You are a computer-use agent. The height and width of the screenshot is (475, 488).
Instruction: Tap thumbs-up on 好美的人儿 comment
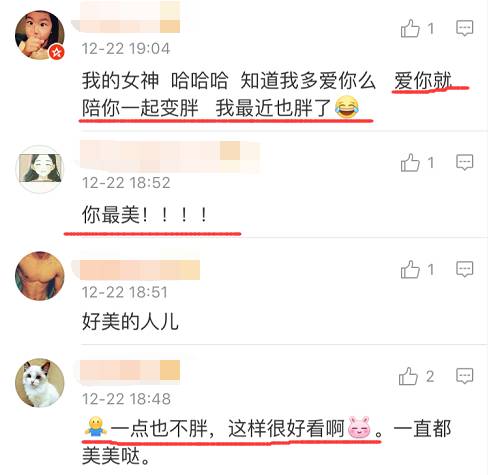point(410,269)
